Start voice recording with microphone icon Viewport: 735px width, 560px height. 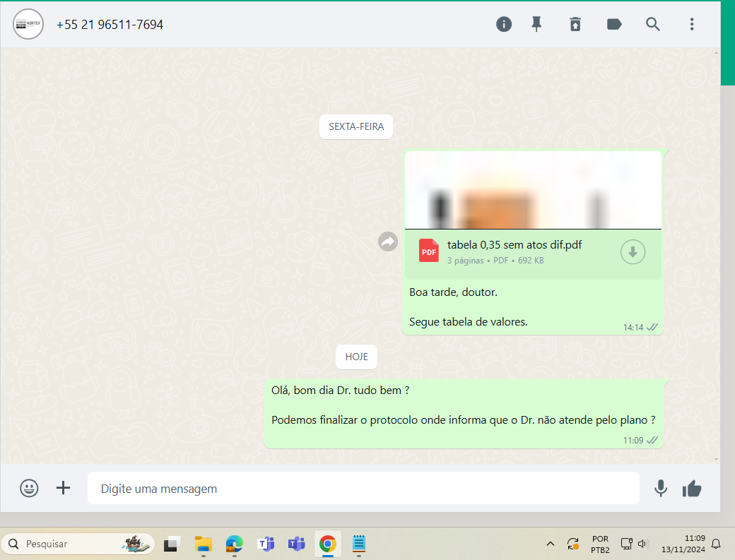coord(661,488)
